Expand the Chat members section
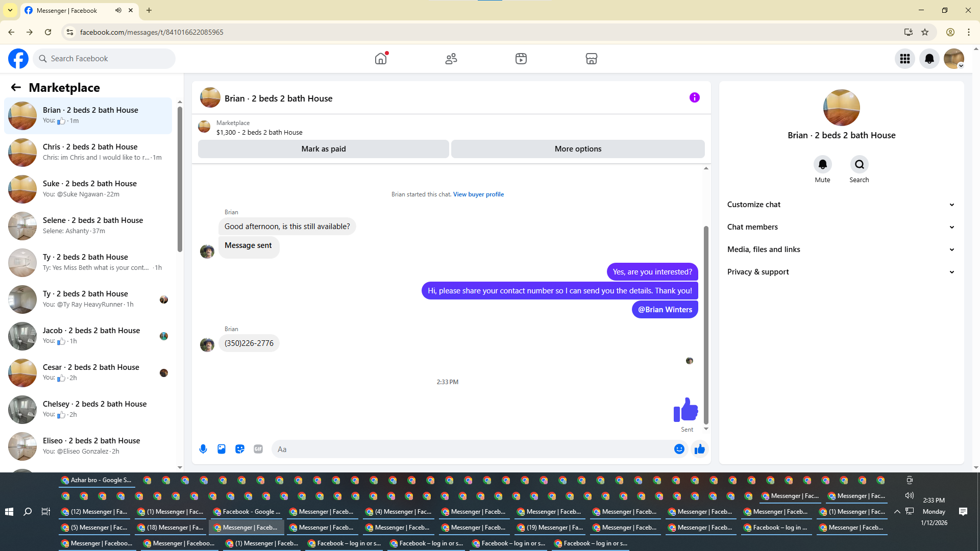Image resolution: width=980 pixels, height=551 pixels. [841, 227]
